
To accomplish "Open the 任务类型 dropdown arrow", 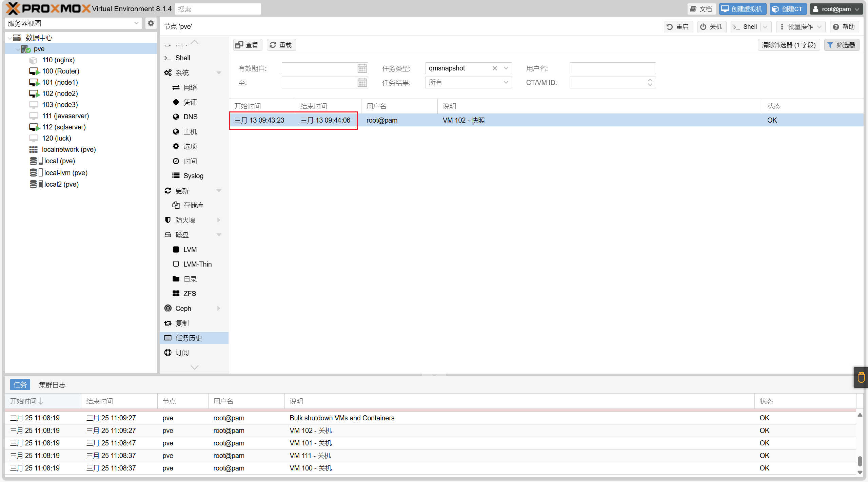I will pyautogui.click(x=506, y=68).
